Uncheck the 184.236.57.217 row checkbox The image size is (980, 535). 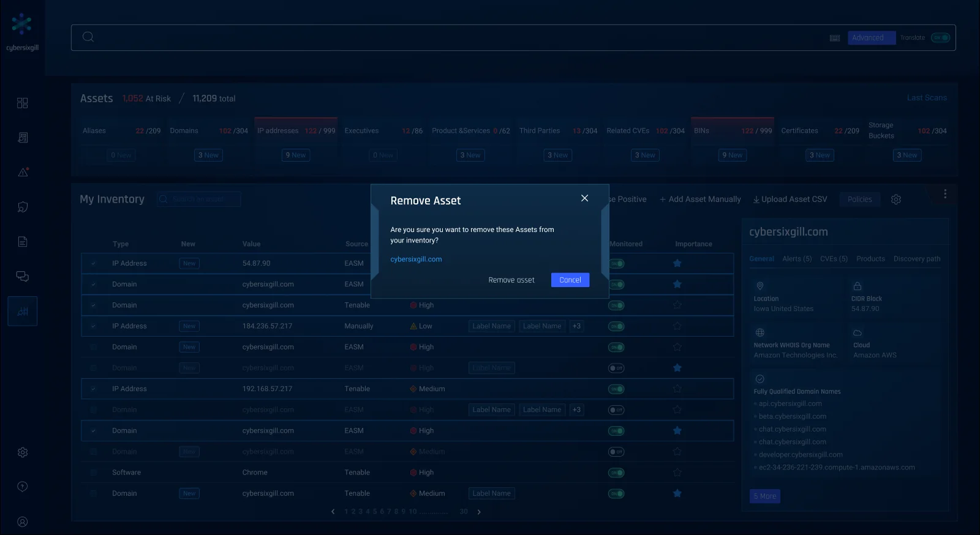[x=94, y=326]
